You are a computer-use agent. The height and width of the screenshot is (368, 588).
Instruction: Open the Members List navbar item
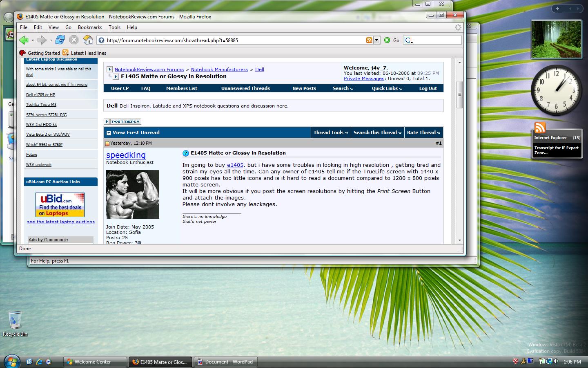[182, 88]
